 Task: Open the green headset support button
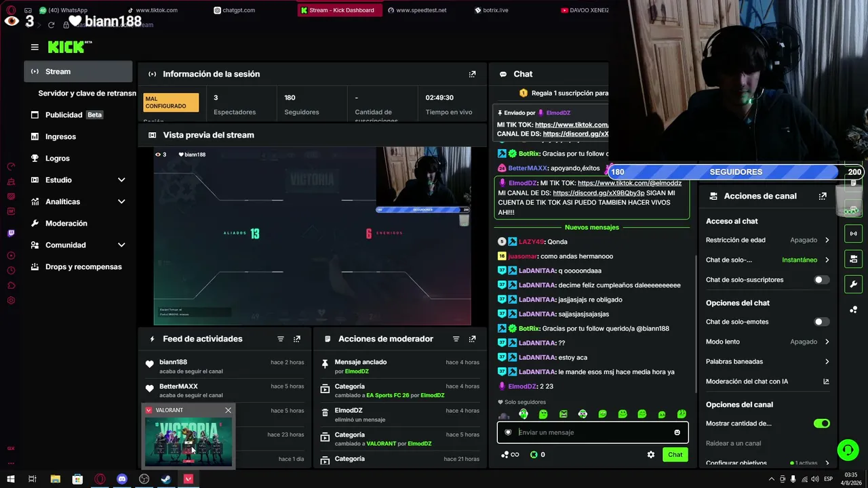[848, 449]
